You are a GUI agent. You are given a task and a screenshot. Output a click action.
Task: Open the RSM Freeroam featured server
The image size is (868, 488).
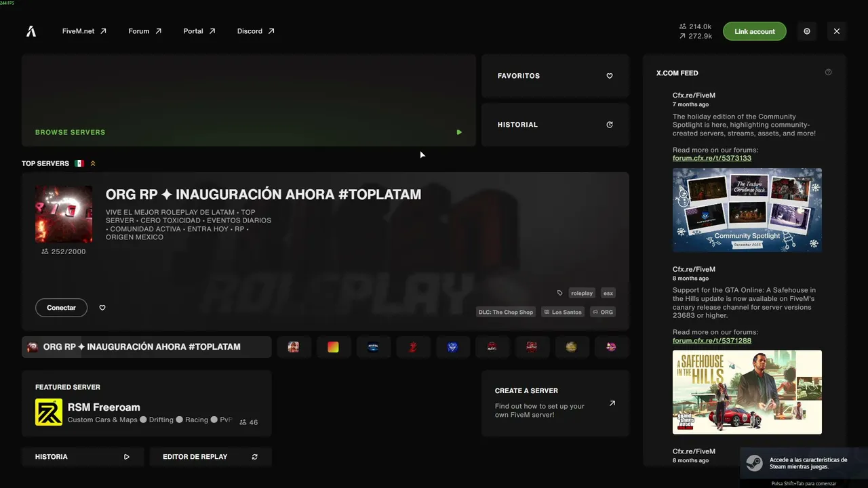pyautogui.click(x=146, y=403)
